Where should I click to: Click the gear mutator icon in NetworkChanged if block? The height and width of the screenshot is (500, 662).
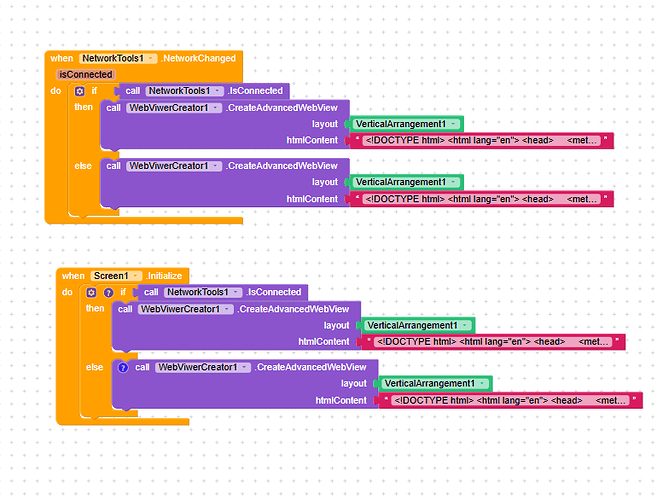pos(79,91)
